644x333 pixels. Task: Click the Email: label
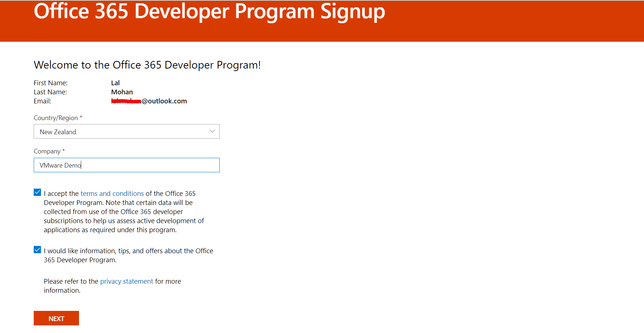coord(42,101)
